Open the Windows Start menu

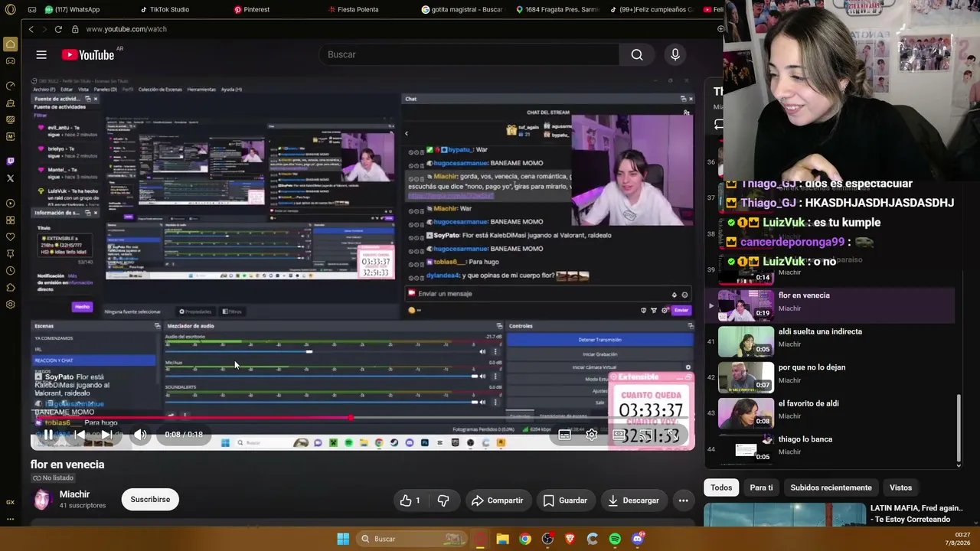pyautogui.click(x=343, y=539)
